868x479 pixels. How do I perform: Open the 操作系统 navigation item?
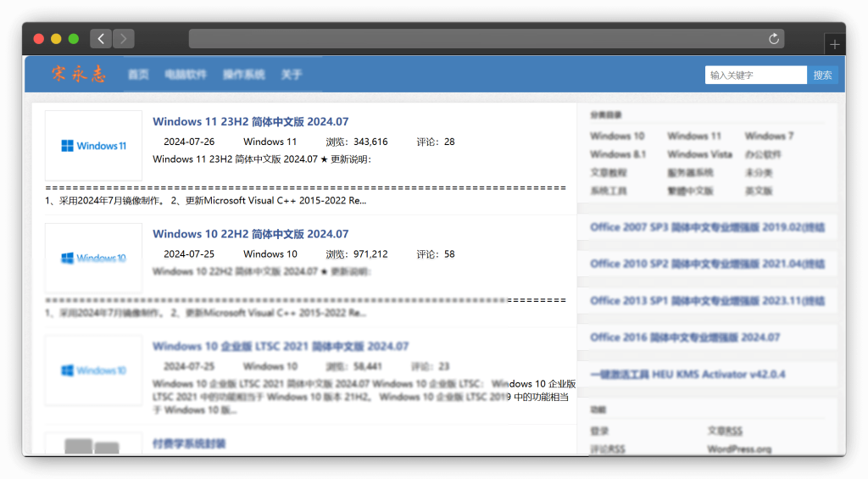244,75
